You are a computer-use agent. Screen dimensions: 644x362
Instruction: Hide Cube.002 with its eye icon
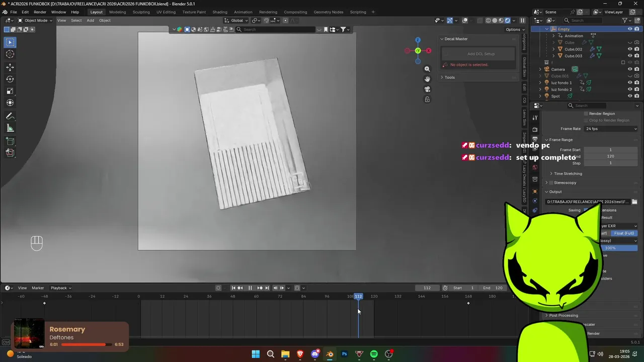point(629,49)
